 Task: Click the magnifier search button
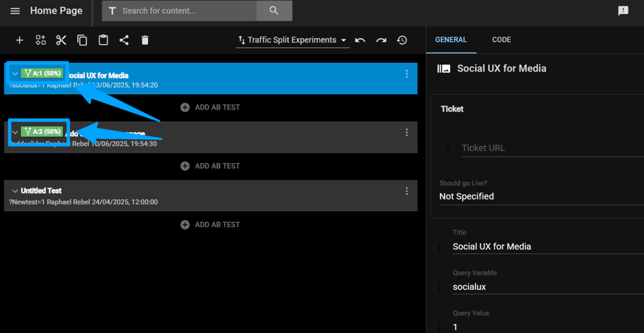274,11
